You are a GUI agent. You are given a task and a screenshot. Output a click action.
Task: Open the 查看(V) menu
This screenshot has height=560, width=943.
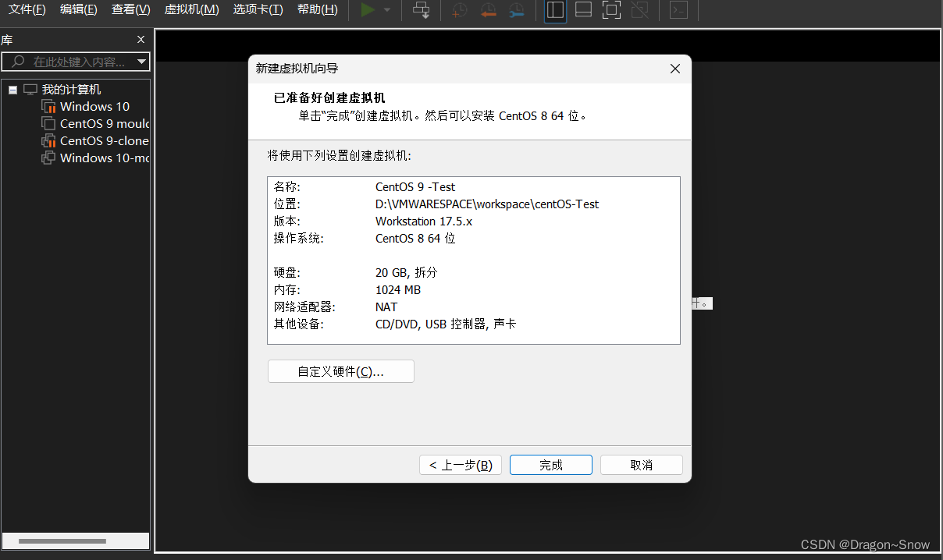130,9
